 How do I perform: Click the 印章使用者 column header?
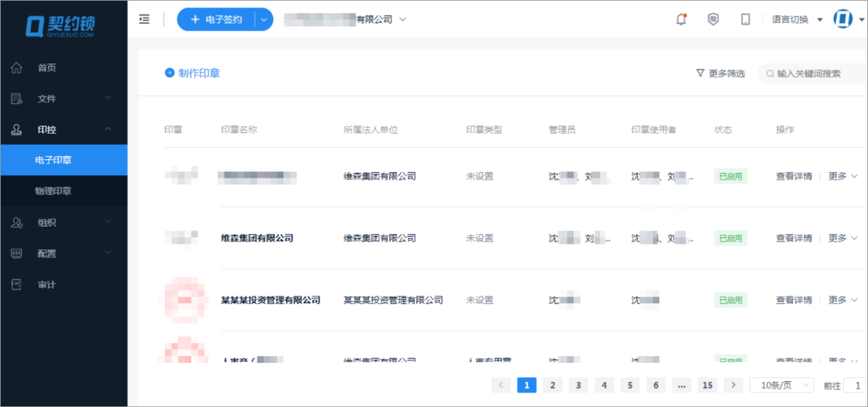click(x=653, y=129)
